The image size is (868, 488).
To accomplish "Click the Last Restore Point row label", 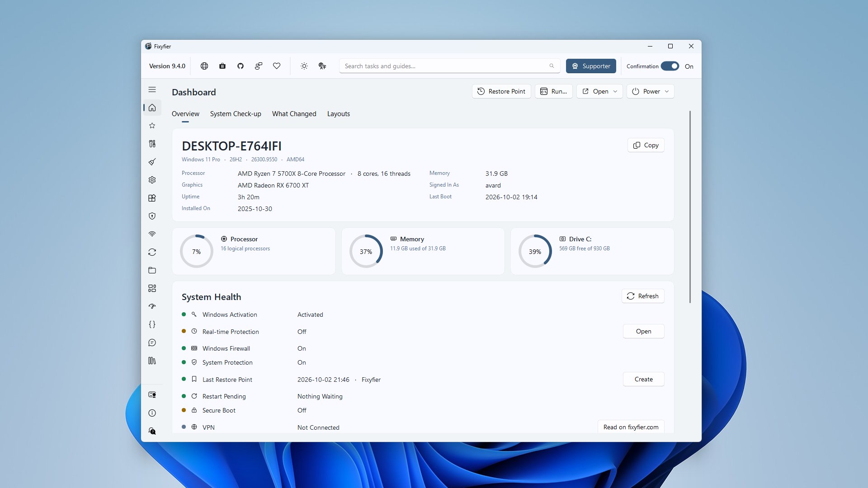I will pyautogui.click(x=227, y=380).
